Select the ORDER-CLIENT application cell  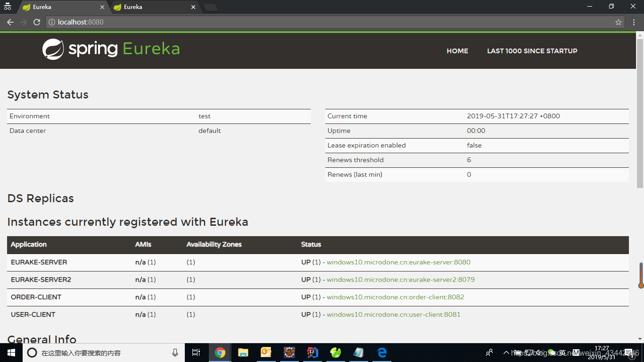pyautogui.click(x=36, y=297)
